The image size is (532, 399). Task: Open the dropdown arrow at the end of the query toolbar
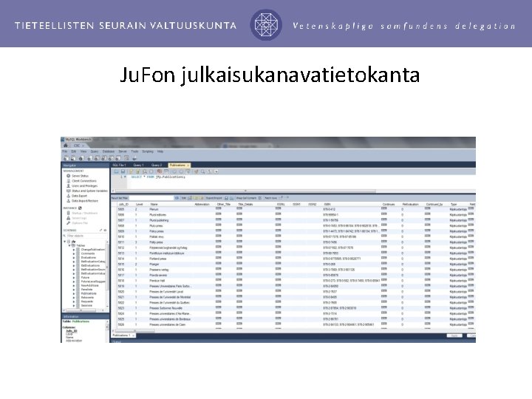(x=216, y=171)
